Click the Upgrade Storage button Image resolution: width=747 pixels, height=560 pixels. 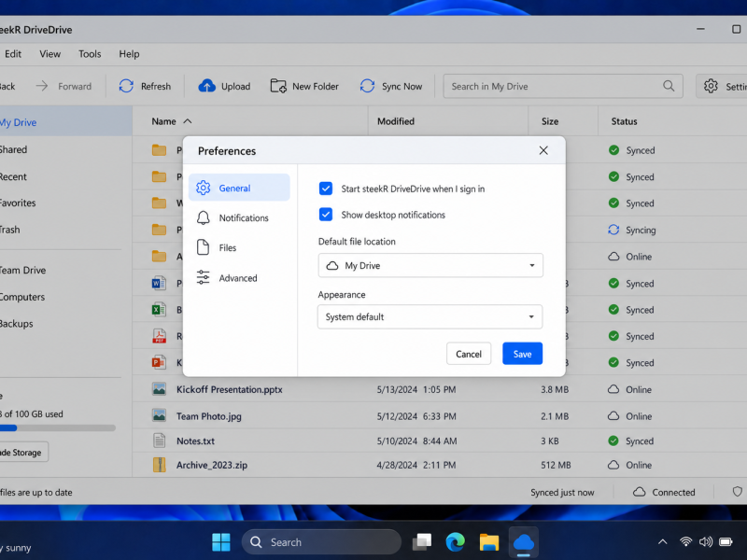(24, 453)
